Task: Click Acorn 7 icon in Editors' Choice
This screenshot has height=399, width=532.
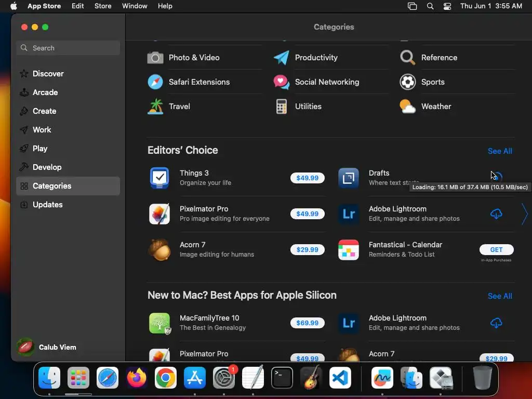Action: (x=159, y=250)
